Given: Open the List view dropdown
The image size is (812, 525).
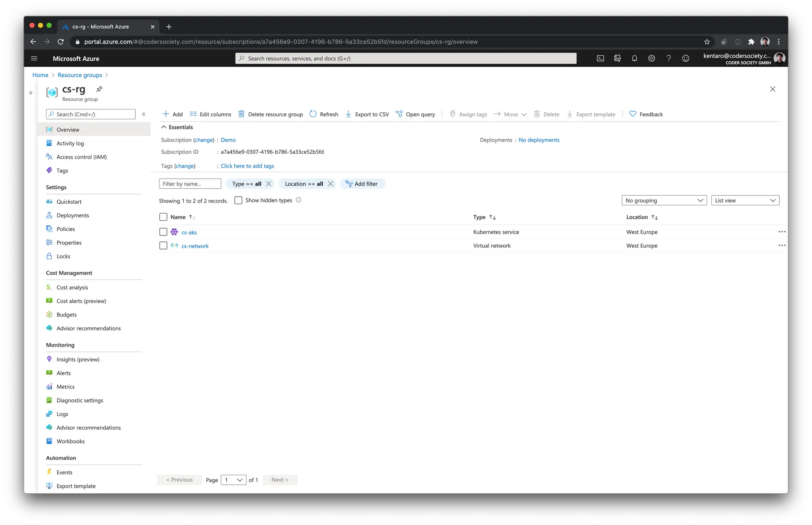Looking at the screenshot, I should coord(745,200).
